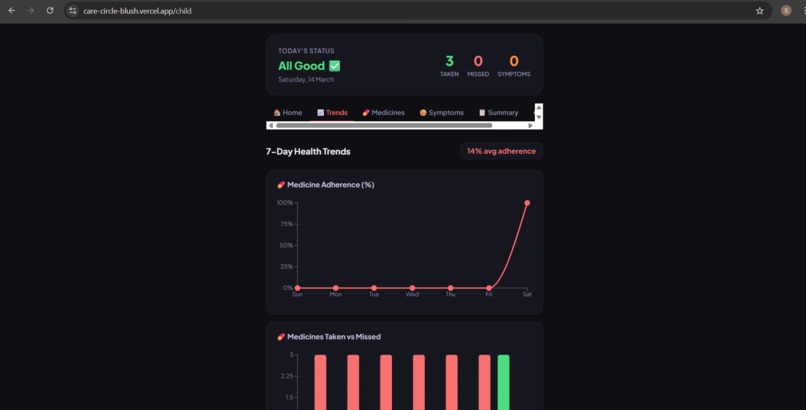Viewport: 806px width, 410px height.
Task: Click the pill icon on the Medicines tab
Action: click(366, 113)
